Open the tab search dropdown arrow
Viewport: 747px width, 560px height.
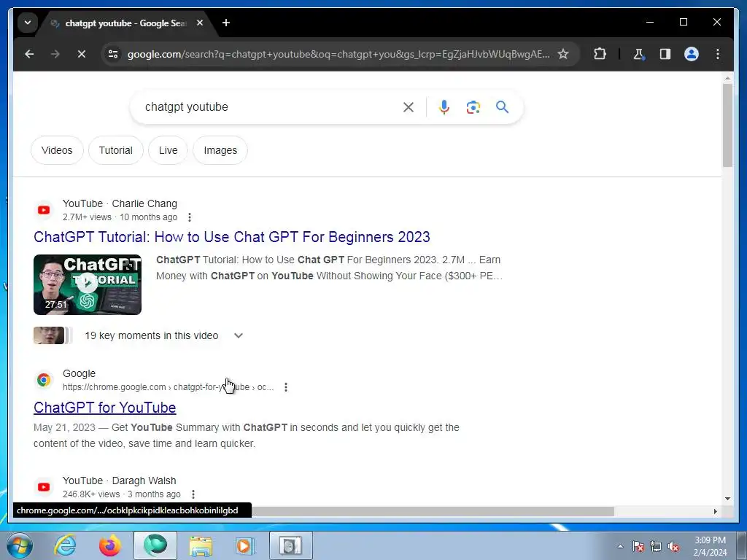point(28,23)
